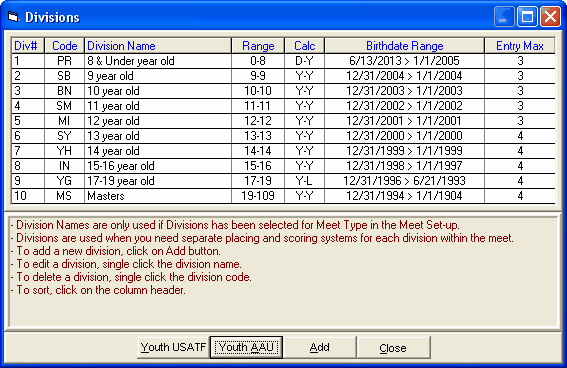
Task: Click the Youth USATF button
Action: (x=173, y=347)
